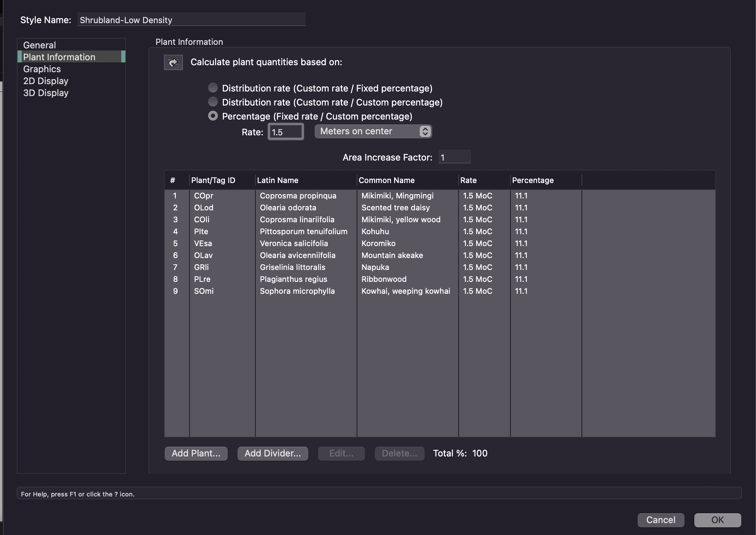Select the General category
This screenshot has width=756, height=535.
coord(39,45)
